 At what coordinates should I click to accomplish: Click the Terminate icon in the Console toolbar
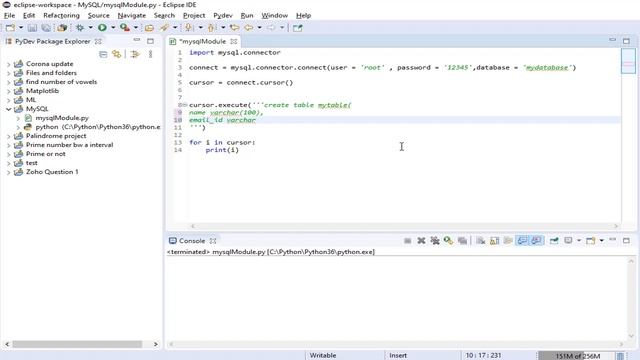[x=407, y=241]
